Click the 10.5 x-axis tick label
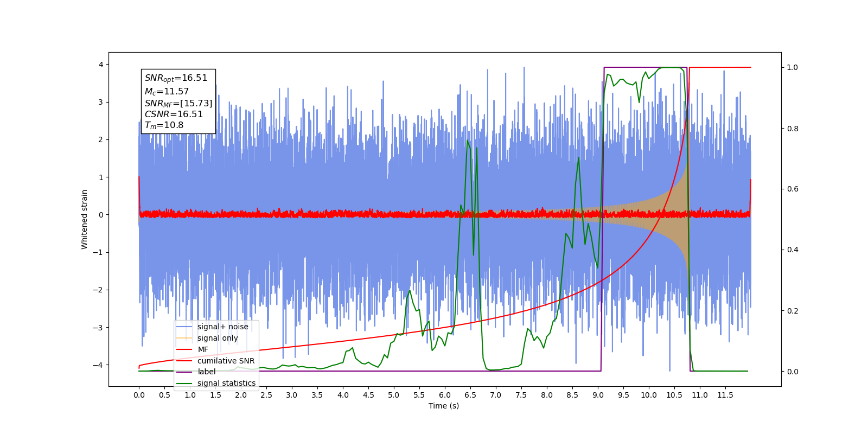The height and width of the screenshot is (434, 868). [x=674, y=395]
